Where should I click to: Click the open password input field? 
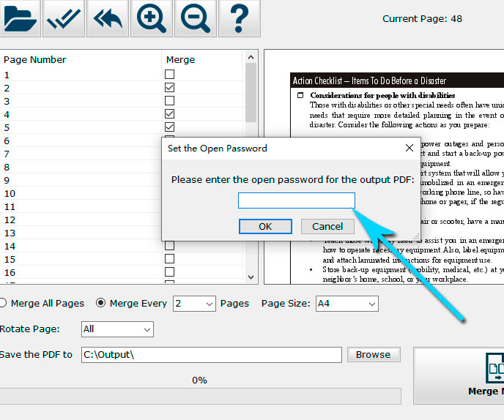[x=296, y=200]
